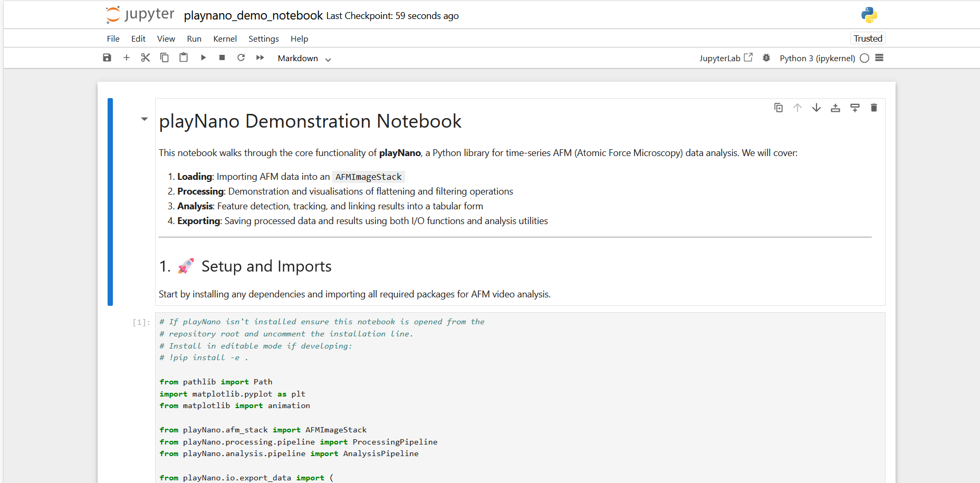Open the File menu
Viewport: 980px width, 483px height.
(x=113, y=39)
